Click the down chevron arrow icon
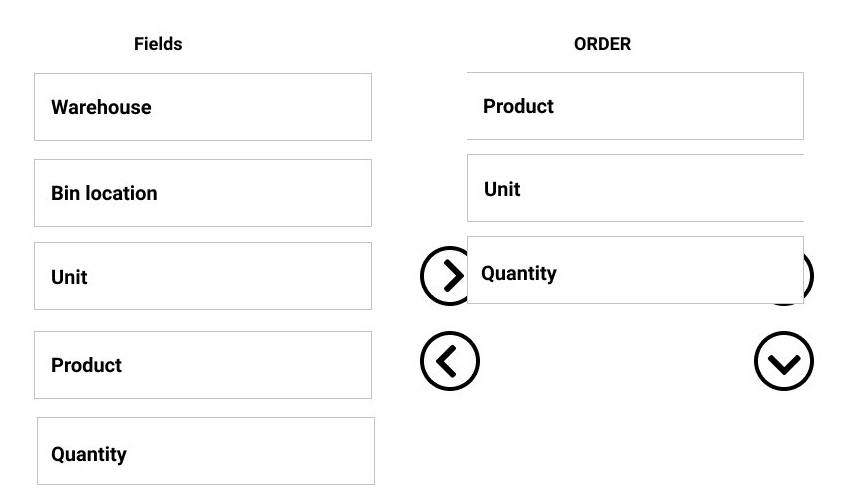This screenshot has width=850, height=492. coord(783,361)
